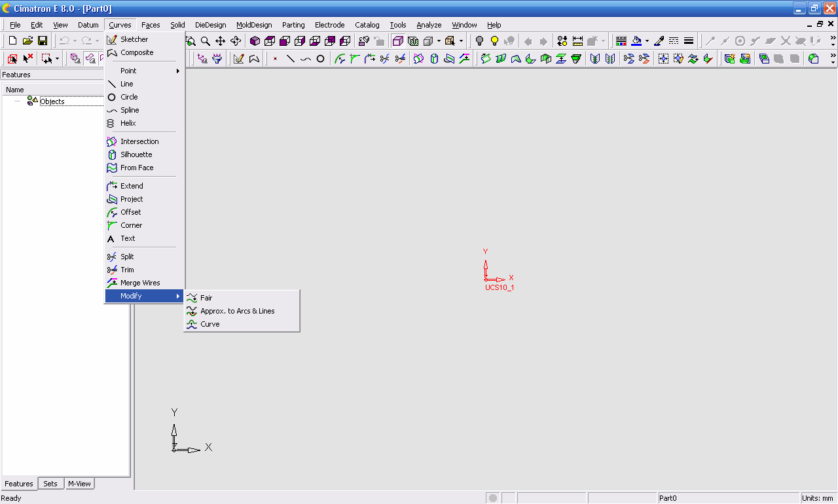This screenshot has height=504, width=838.
Task: Click the Intersection icon in second toolbar
Action: (418, 58)
